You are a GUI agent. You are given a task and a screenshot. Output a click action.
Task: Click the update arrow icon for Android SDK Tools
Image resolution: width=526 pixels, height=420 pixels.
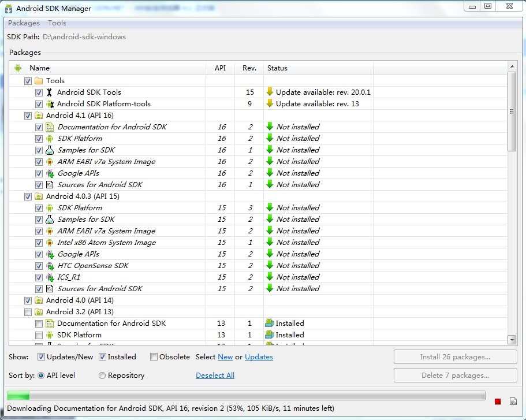(x=270, y=92)
